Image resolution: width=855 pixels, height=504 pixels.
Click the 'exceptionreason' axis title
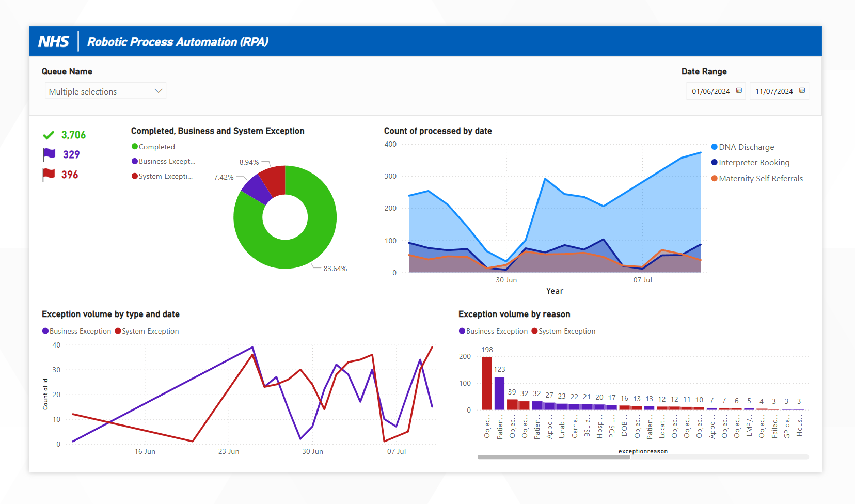tap(643, 451)
